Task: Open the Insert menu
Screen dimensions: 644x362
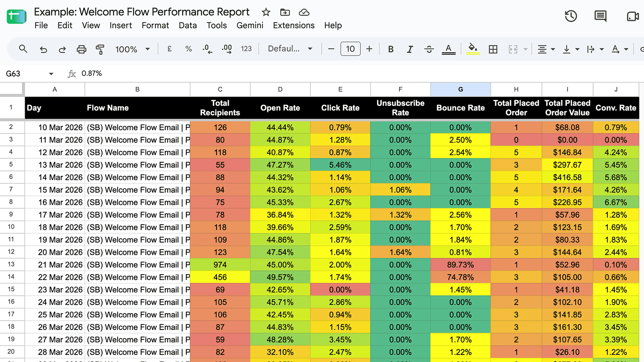Action: 121,25
